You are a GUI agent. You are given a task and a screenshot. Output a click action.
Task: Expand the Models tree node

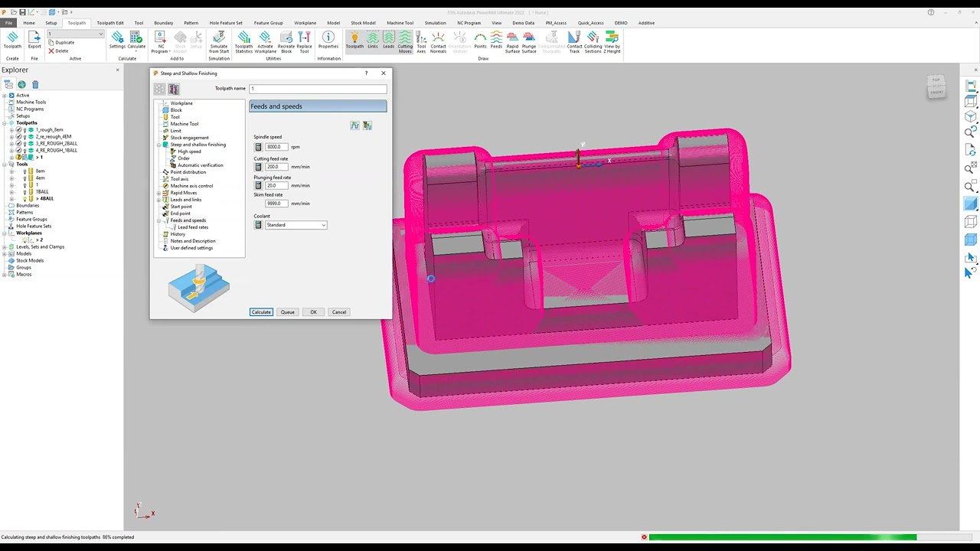click(x=5, y=254)
